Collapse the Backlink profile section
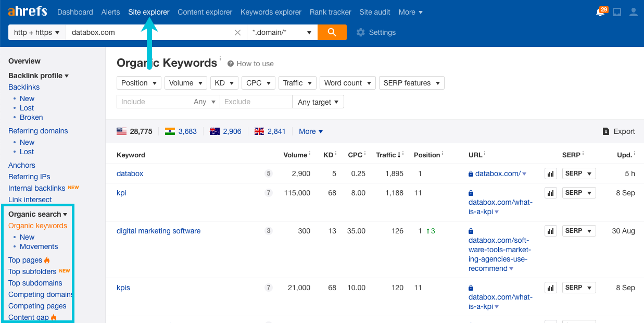 point(39,76)
